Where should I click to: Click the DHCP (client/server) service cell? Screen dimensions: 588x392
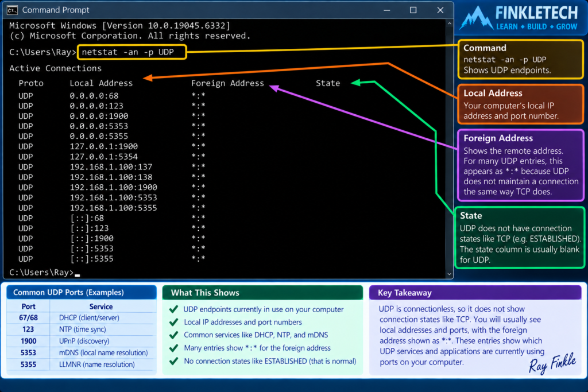click(x=89, y=318)
